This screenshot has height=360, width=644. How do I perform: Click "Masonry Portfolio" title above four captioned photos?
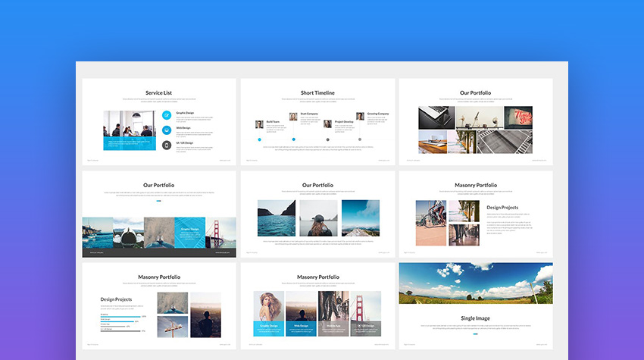pyautogui.click(x=318, y=277)
